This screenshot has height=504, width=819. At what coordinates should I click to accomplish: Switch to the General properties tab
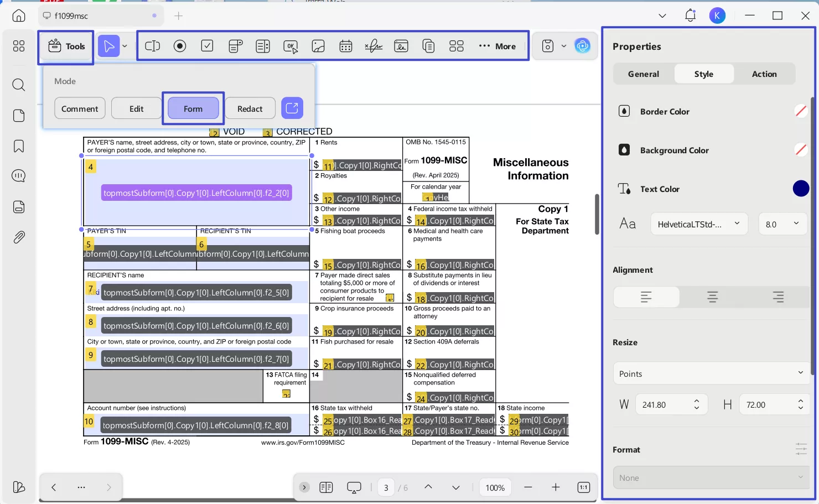pyautogui.click(x=643, y=74)
